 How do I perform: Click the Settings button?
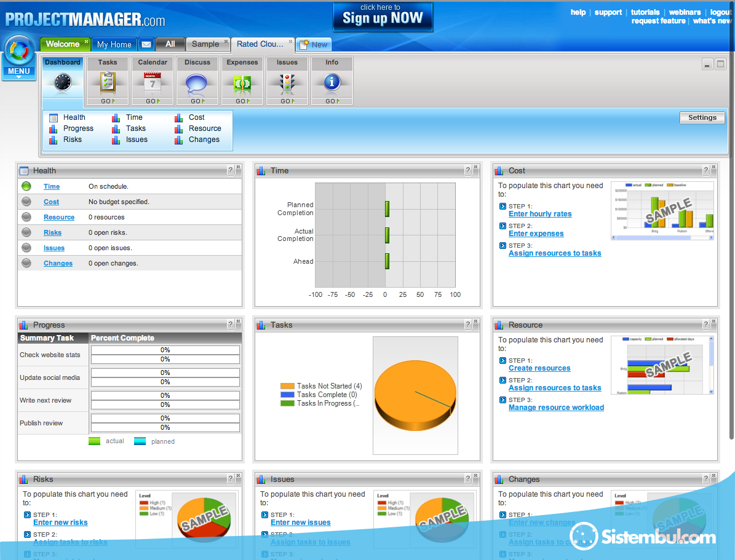(x=702, y=117)
